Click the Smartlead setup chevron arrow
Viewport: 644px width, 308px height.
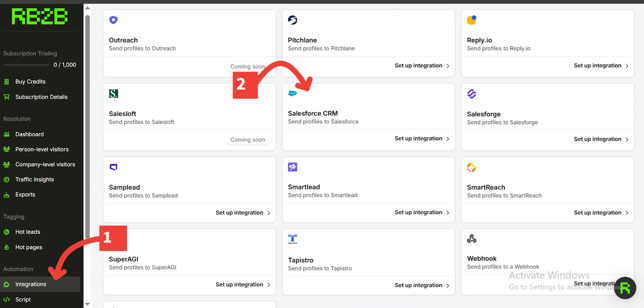coord(448,213)
